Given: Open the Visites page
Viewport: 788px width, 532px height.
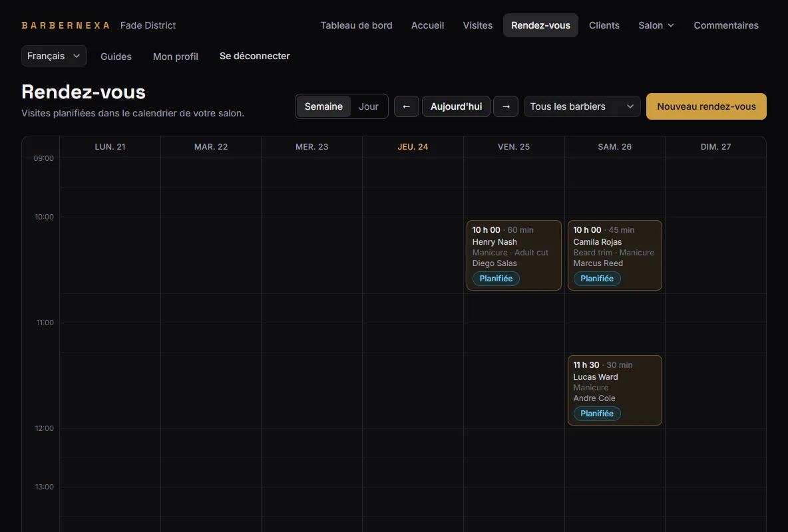Looking at the screenshot, I should (477, 25).
